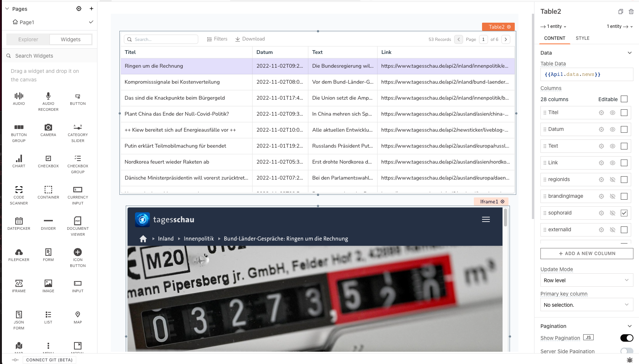The height and width of the screenshot is (364, 639).
Task: Open the incoming 1 entity dropdown
Action: pos(553,26)
